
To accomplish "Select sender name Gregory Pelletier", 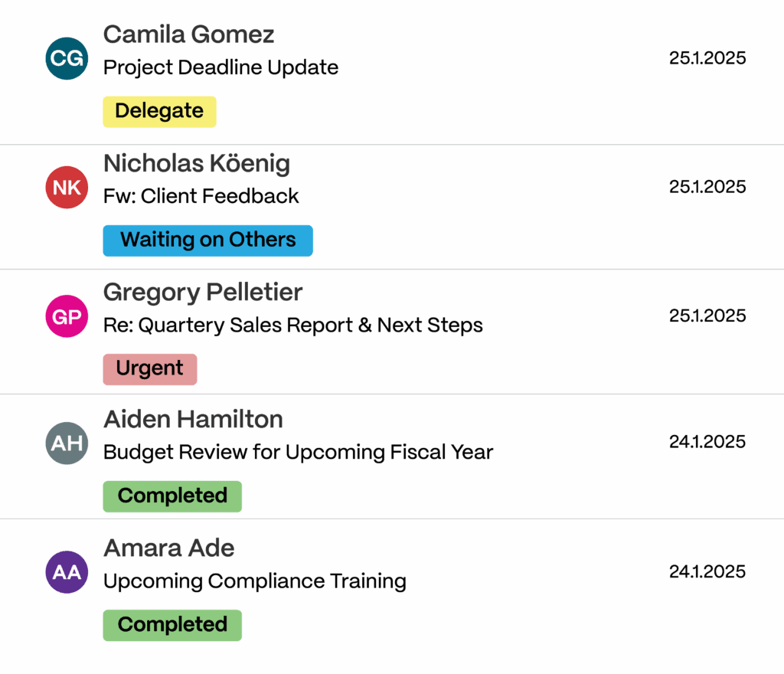I will pyautogui.click(x=203, y=292).
